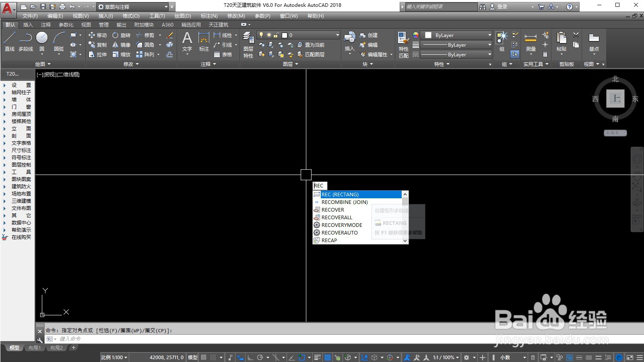Image resolution: width=644 pixels, height=362 pixels.
Task: Select the 标注 (Dimension) tool
Action: (x=204, y=42)
